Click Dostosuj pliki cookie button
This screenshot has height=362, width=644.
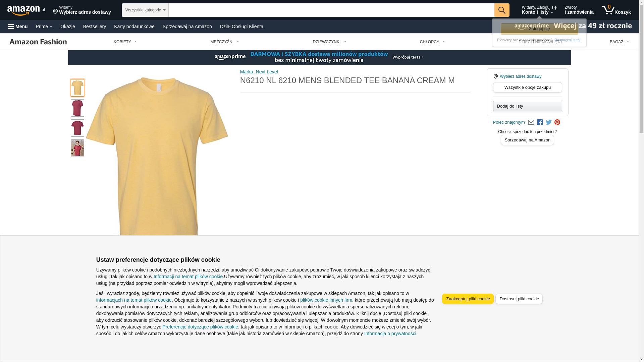coord(519,299)
